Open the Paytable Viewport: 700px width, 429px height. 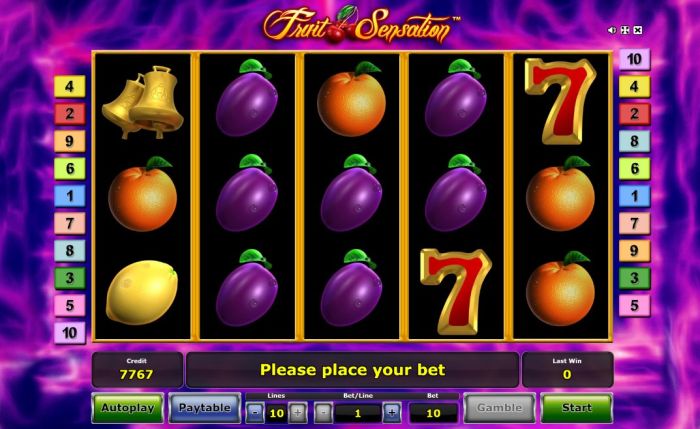coord(204,408)
